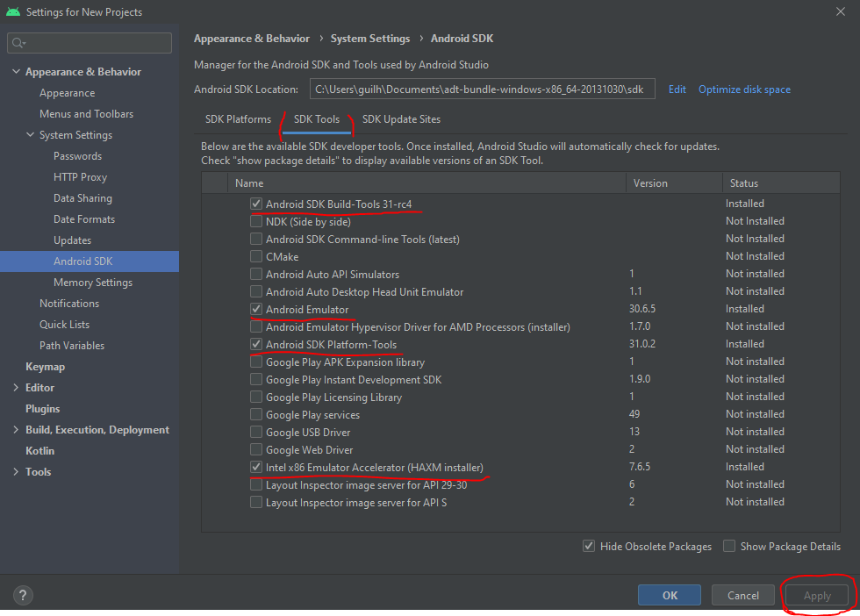Click Appearance & Behavior breadcrumb
This screenshot has height=616, width=860.
(252, 39)
